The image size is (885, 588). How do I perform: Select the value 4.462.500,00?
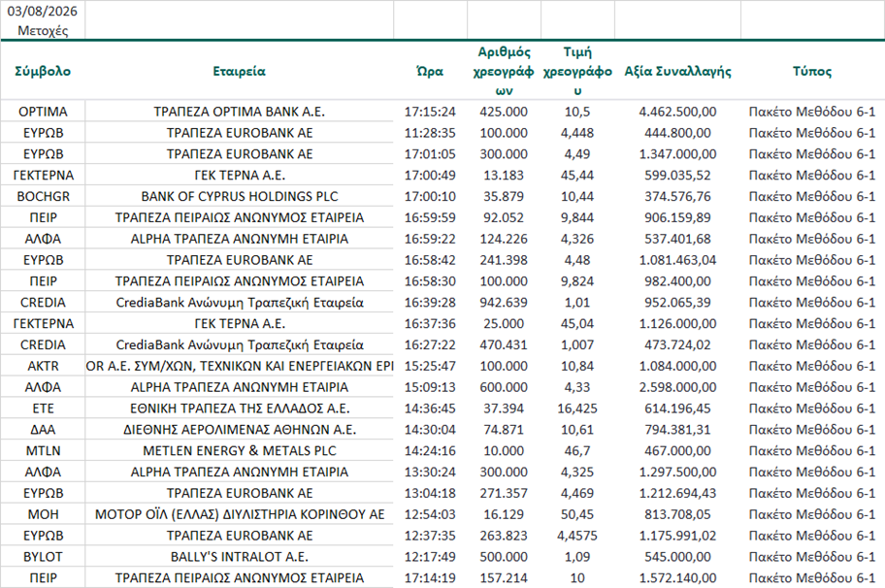point(678,112)
